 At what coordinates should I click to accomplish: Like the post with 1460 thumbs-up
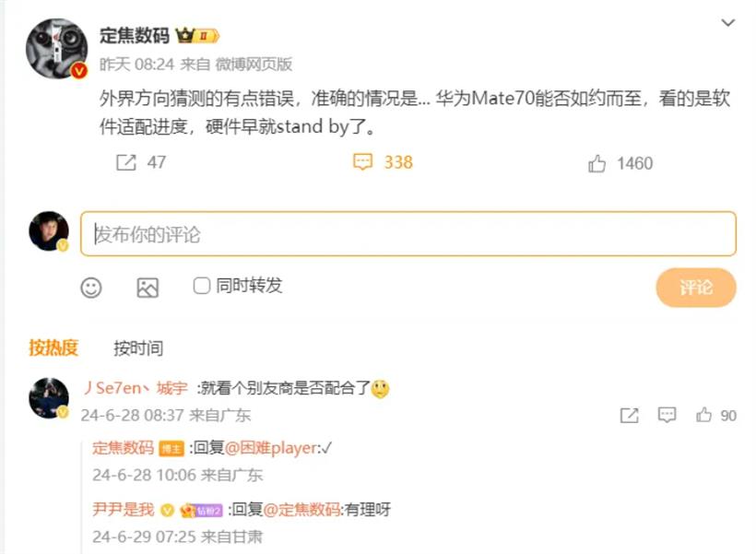click(597, 163)
